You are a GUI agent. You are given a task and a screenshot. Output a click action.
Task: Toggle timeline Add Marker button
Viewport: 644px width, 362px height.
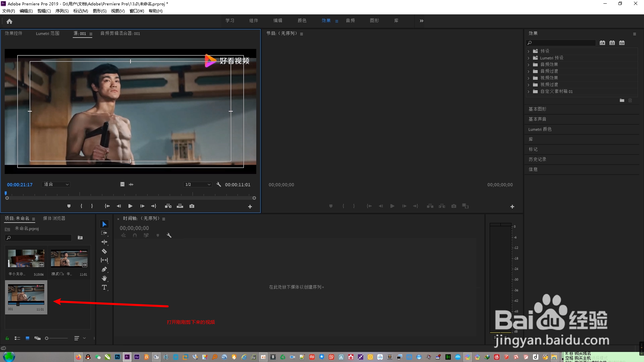[158, 236]
